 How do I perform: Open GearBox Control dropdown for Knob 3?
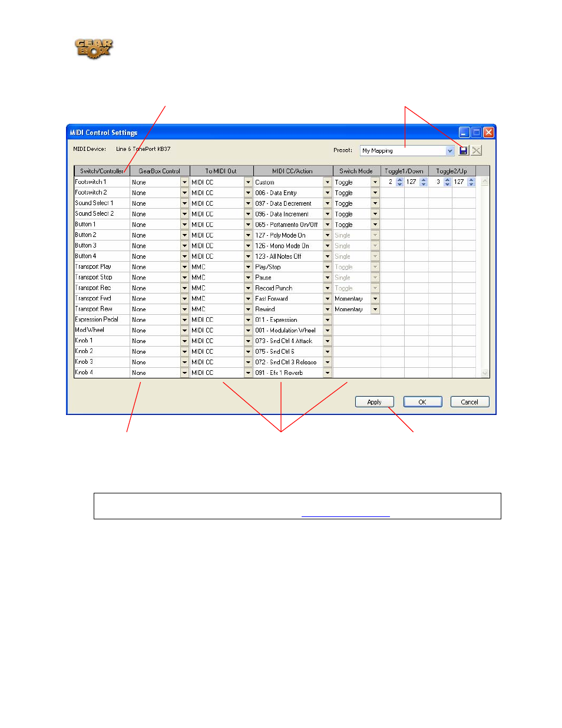(x=184, y=363)
